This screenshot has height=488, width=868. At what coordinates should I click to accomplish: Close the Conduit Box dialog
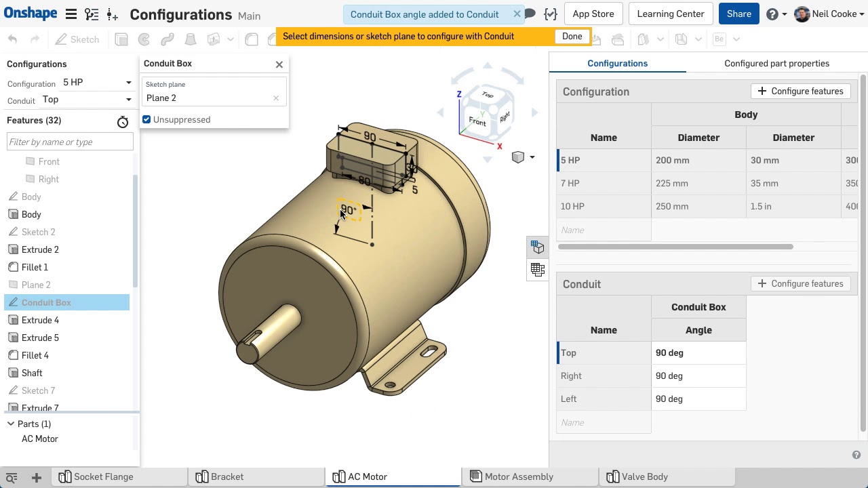279,64
